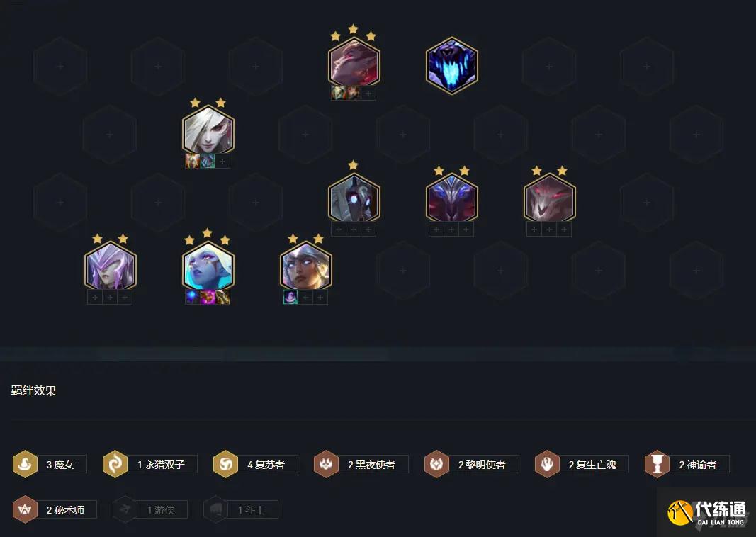Select the inactive 1 游侠 trait
This screenshot has width=756, height=537.
click(150, 509)
